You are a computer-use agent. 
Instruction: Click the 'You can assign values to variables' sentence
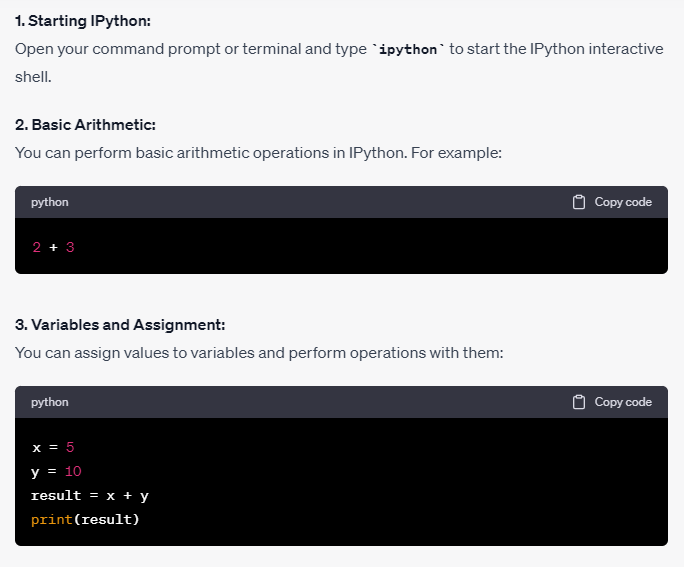coord(258,353)
